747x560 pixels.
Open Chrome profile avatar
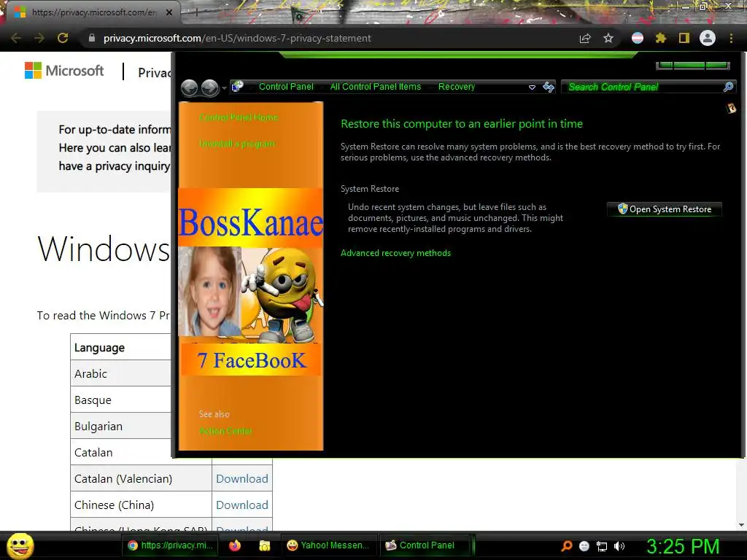708,38
